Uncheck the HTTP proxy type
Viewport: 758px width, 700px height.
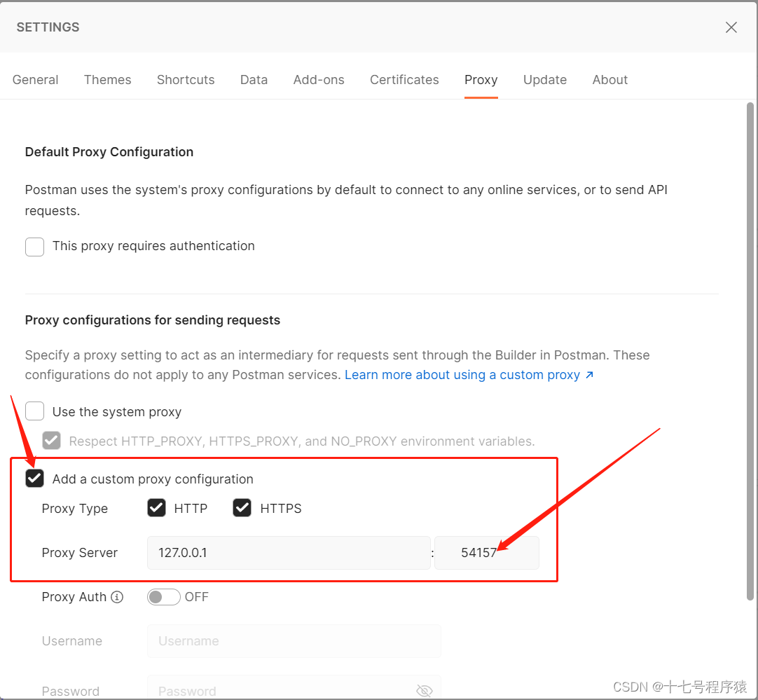click(x=157, y=508)
